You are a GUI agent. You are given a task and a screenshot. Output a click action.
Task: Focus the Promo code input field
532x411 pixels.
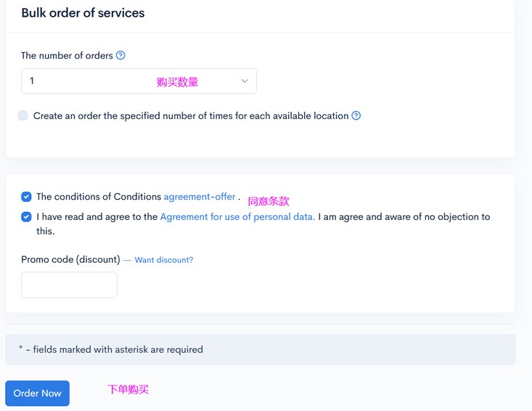(x=69, y=285)
